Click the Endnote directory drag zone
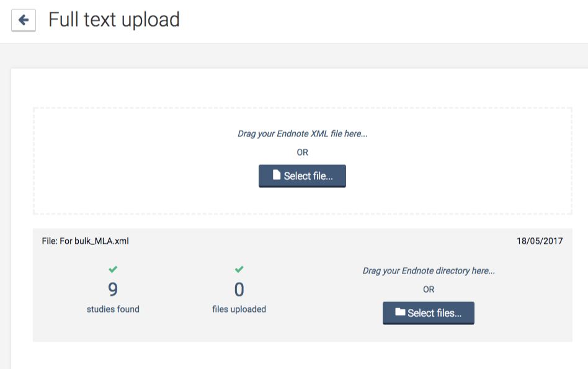 tap(429, 271)
